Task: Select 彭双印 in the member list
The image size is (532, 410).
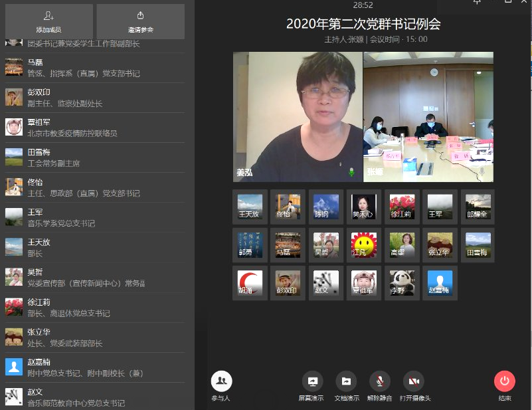Action: (95, 98)
